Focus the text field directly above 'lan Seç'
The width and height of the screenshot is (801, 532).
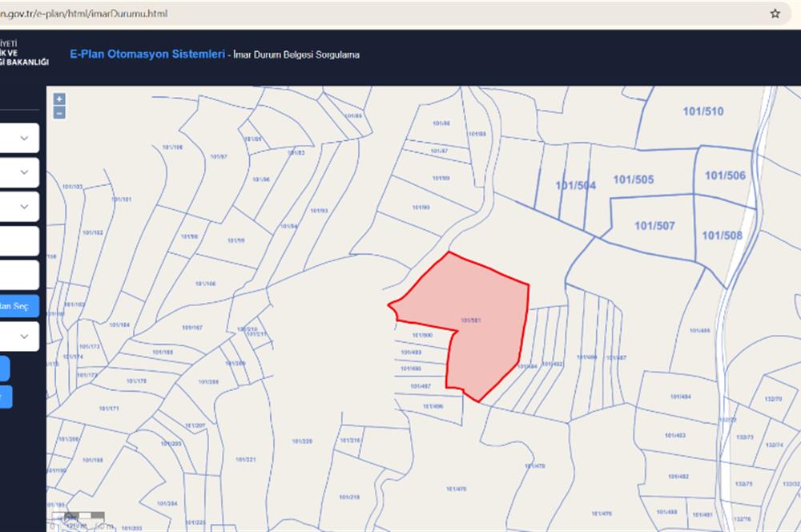coord(18,275)
